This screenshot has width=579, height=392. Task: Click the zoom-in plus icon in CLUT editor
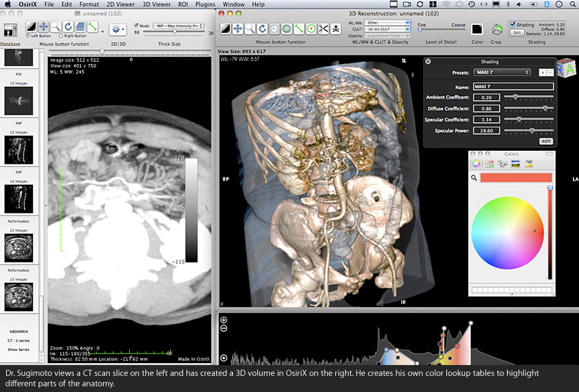tap(224, 321)
